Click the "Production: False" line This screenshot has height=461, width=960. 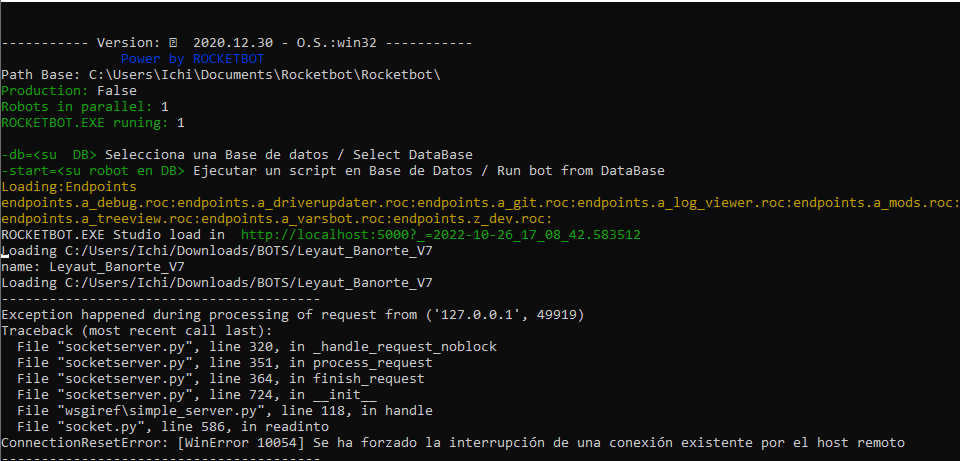tap(68, 91)
